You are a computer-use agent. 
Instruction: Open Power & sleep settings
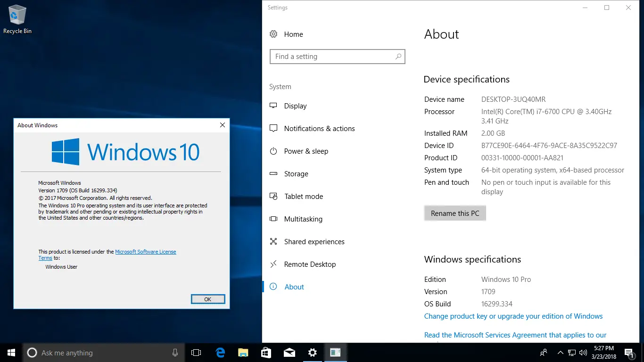[305, 151]
